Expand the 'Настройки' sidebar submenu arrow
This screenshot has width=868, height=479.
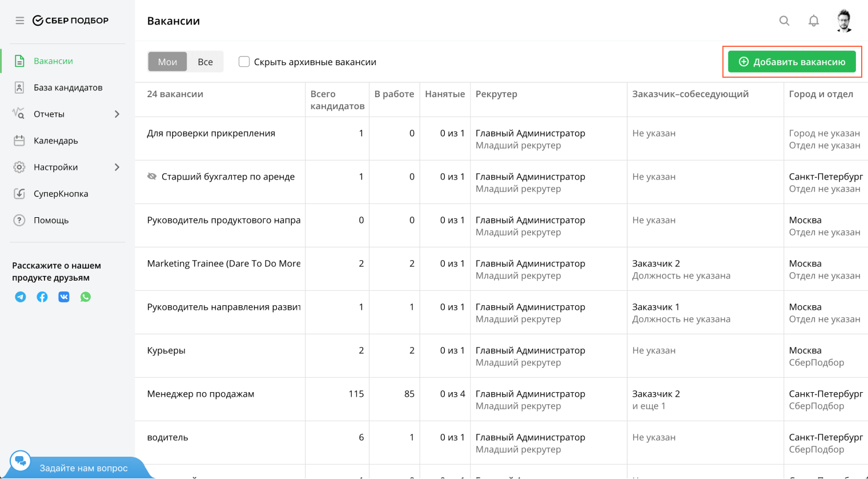pos(117,167)
